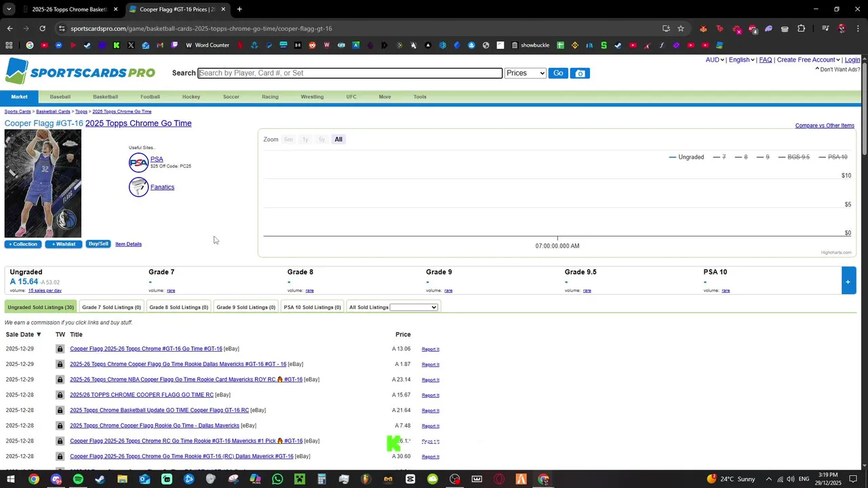Sort by Sale Date column header

[24, 335]
